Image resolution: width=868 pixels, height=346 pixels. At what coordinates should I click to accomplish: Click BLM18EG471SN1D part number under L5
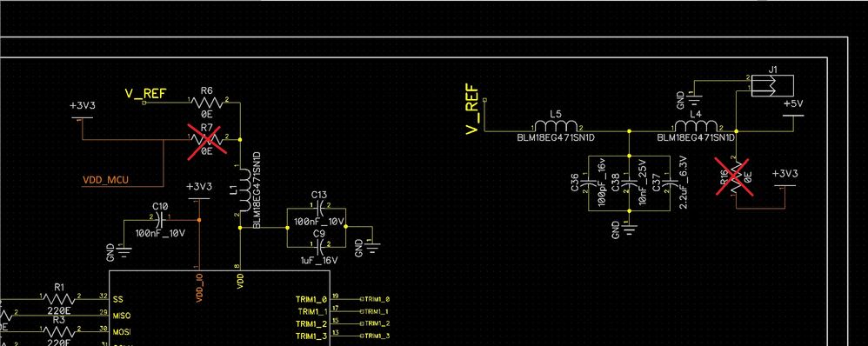[556, 137]
